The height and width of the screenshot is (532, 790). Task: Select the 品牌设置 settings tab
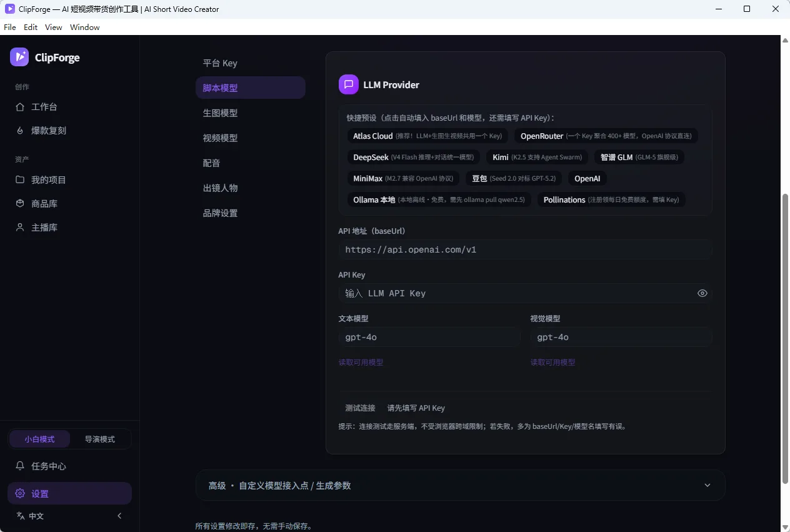coord(251,213)
